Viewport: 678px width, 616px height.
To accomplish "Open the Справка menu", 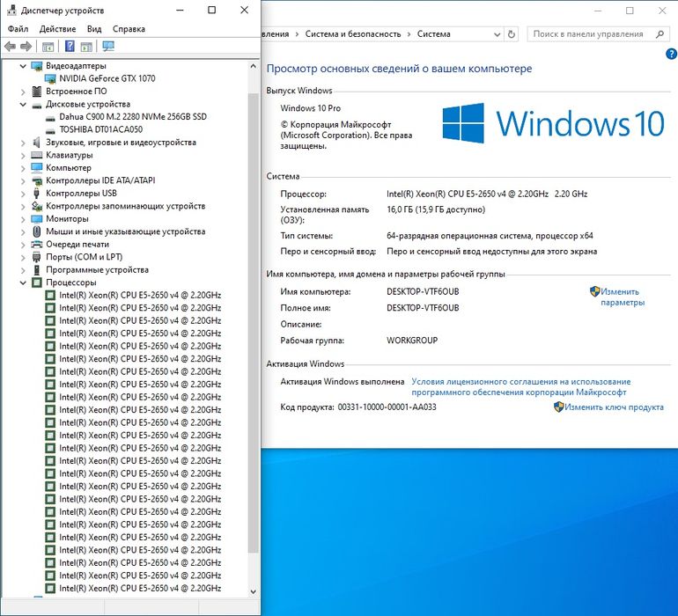I will pyautogui.click(x=129, y=29).
